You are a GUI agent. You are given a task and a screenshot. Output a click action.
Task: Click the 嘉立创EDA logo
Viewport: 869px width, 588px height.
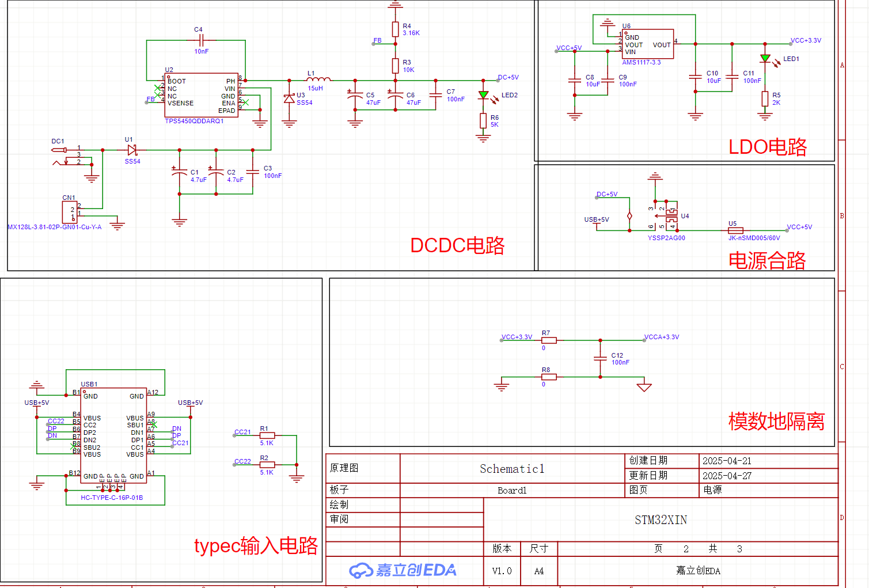pyautogui.click(x=403, y=570)
